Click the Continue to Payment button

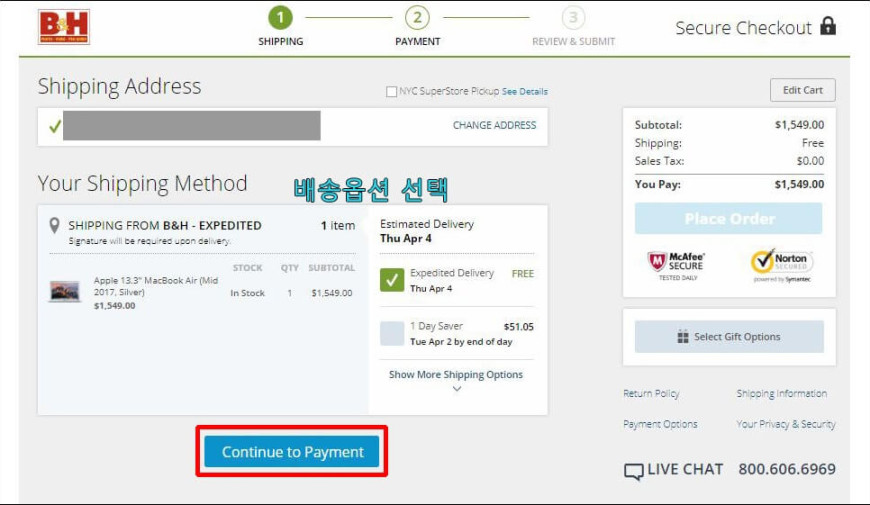292,452
